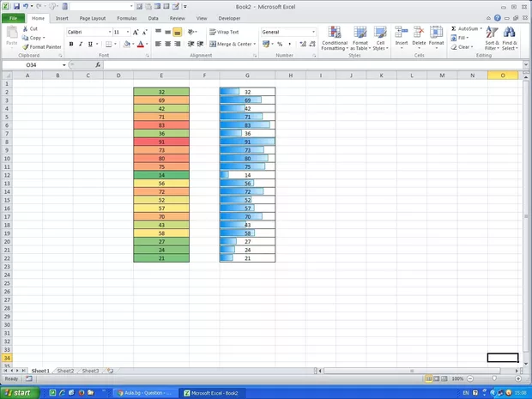Toggle Bold formatting
This screenshot has height=399, width=532.
tap(70, 45)
